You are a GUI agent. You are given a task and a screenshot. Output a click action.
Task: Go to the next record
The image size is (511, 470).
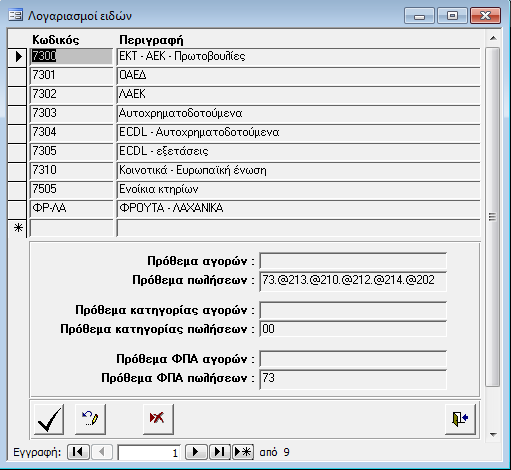pyautogui.click(x=196, y=452)
